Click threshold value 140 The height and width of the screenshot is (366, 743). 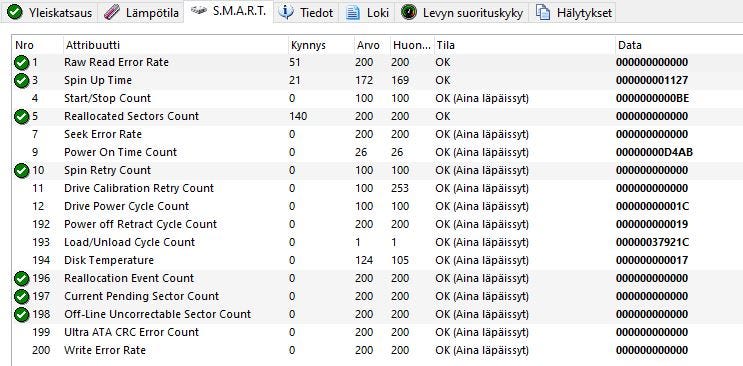(x=298, y=116)
